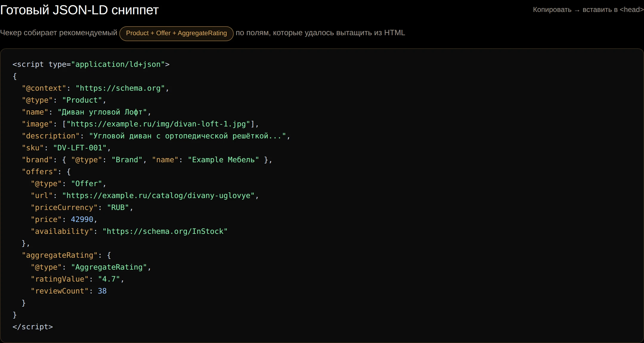Click the description line about 'Угловой диван'
644x343 pixels.
pos(156,136)
